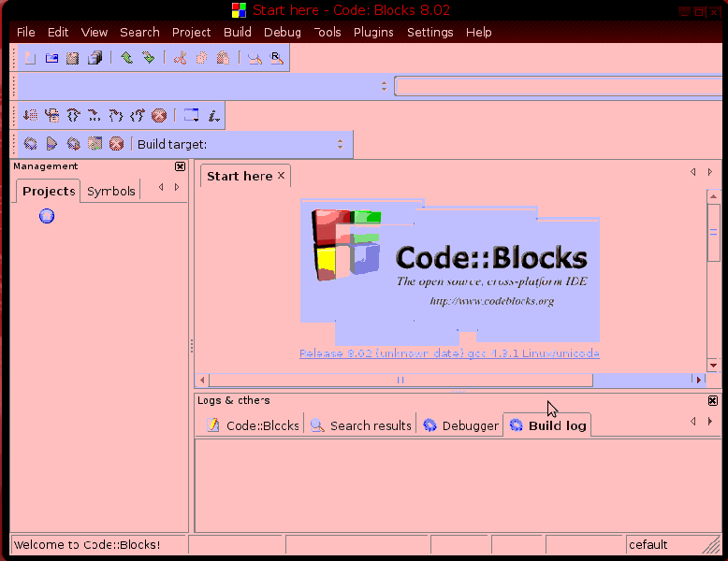The width and height of the screenshot is (728, 561).
Task: Open the Plugins menu
Action: coord(373,32)
